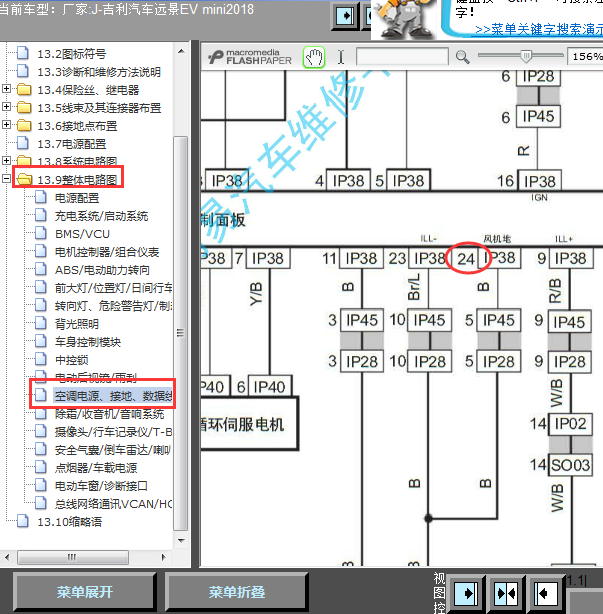Open the ABS/电动助力转向 diagram
This screenshot has width=603, height=614.
[x=102, y=270]
